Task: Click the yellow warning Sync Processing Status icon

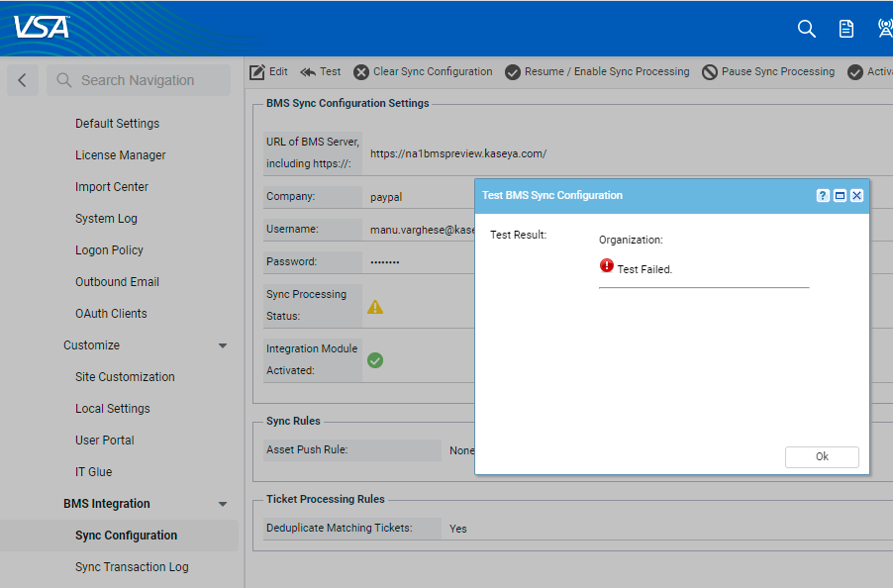Action: tap(375, 307)
